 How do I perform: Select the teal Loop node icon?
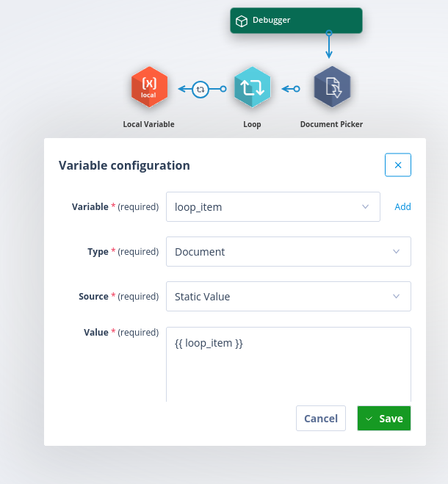[252, 87]
